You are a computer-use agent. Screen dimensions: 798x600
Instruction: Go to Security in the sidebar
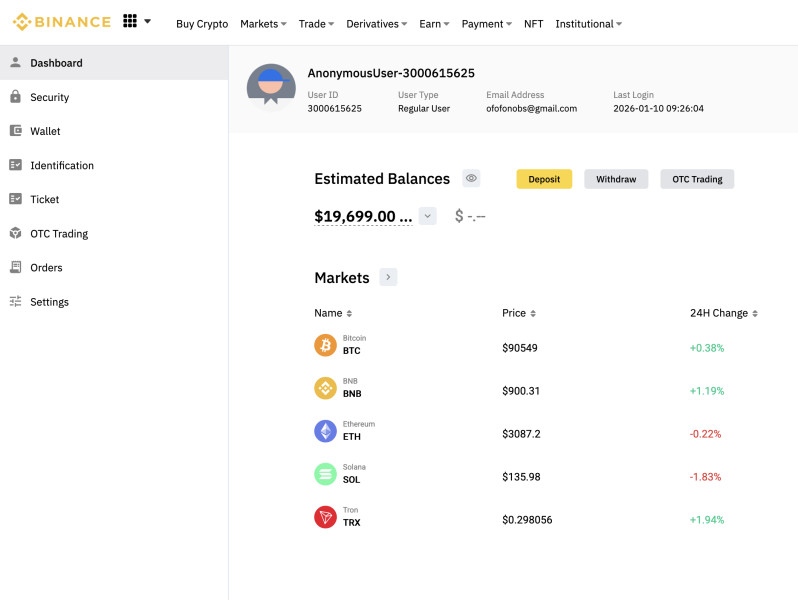click(x=49, y=97)
